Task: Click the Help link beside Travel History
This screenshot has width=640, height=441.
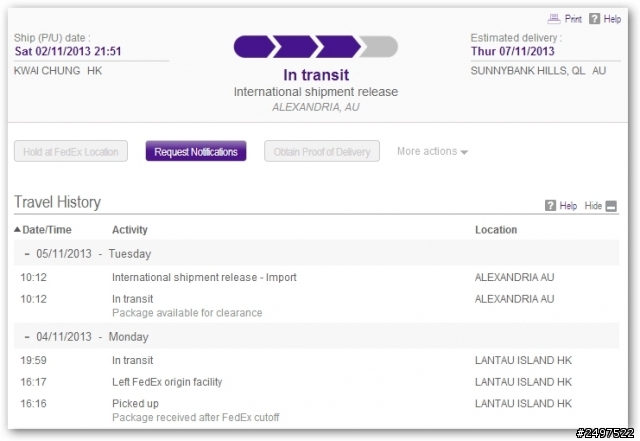Action: tap(568, 205)
